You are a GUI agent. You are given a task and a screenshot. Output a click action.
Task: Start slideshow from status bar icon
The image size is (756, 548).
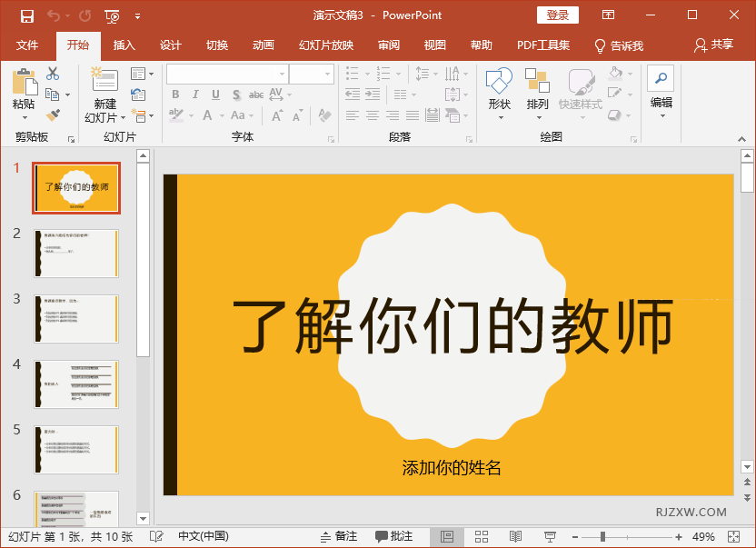[x=550, y=537]
